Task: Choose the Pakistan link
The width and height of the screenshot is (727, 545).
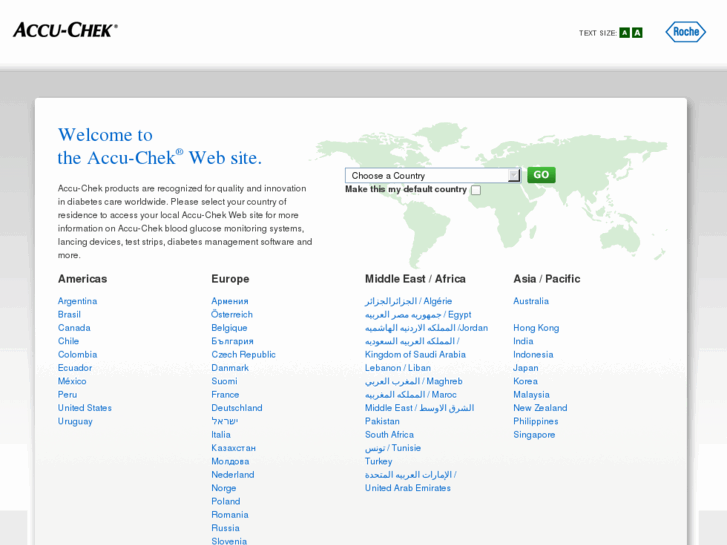Action: click(382, 422)
